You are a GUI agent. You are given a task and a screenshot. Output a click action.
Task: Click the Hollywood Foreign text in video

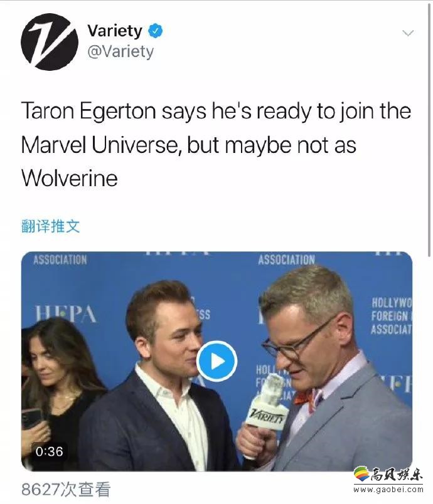391,316
